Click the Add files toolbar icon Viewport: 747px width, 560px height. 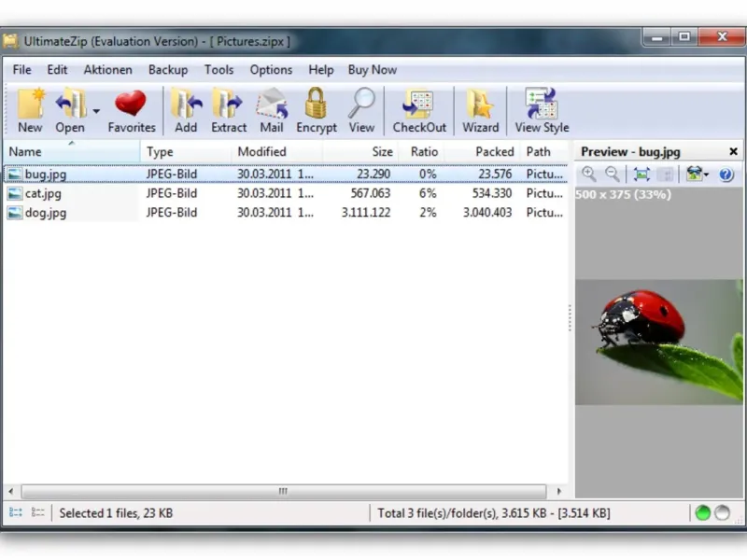click(186, 103)
